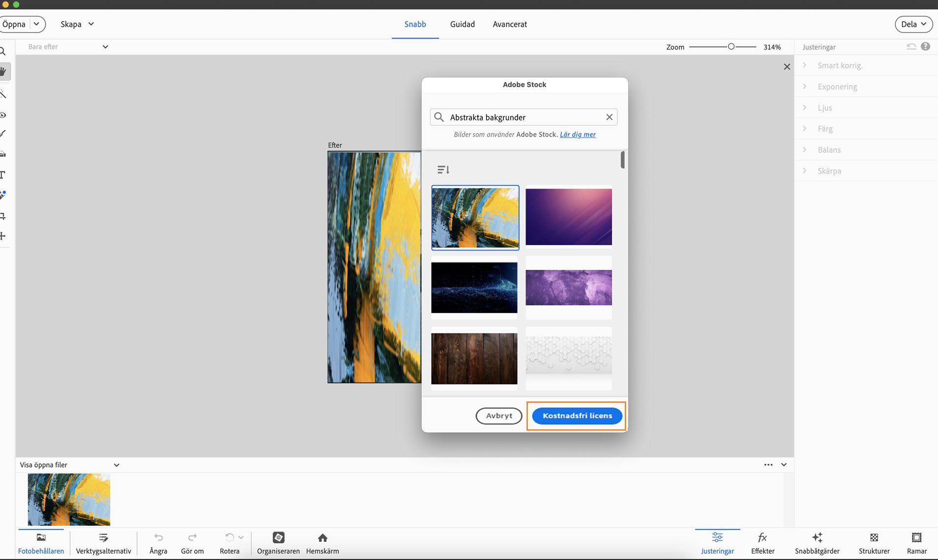Open the Ramar frames panel
Screen dimensions: 938x560
pos(916,538)
